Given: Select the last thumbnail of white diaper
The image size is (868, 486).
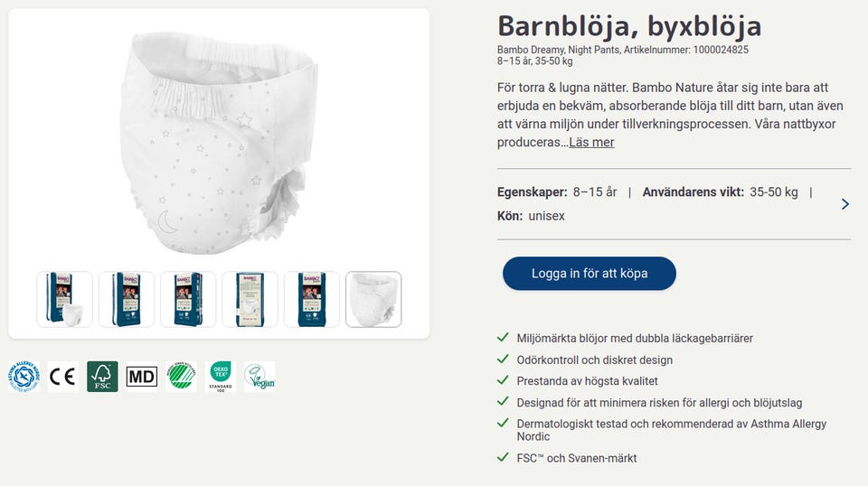Looking at the screenshot, I should coord(373,299).
